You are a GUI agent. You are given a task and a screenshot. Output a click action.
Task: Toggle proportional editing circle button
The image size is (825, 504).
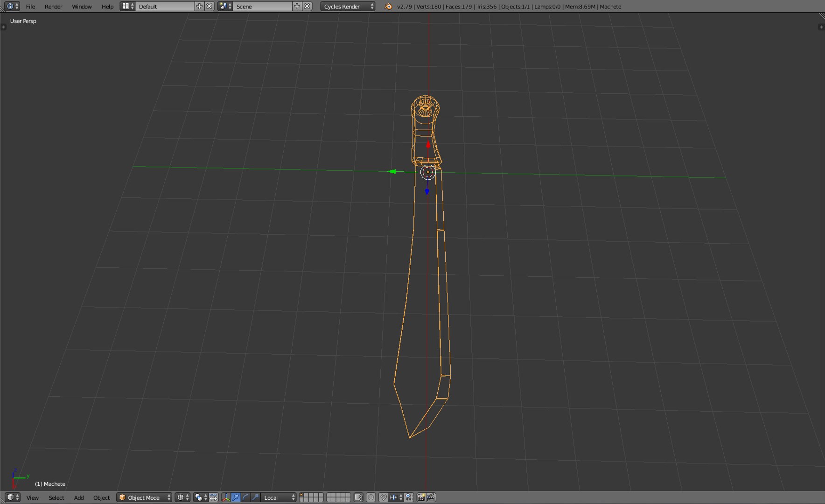click(x=371, y=497)
